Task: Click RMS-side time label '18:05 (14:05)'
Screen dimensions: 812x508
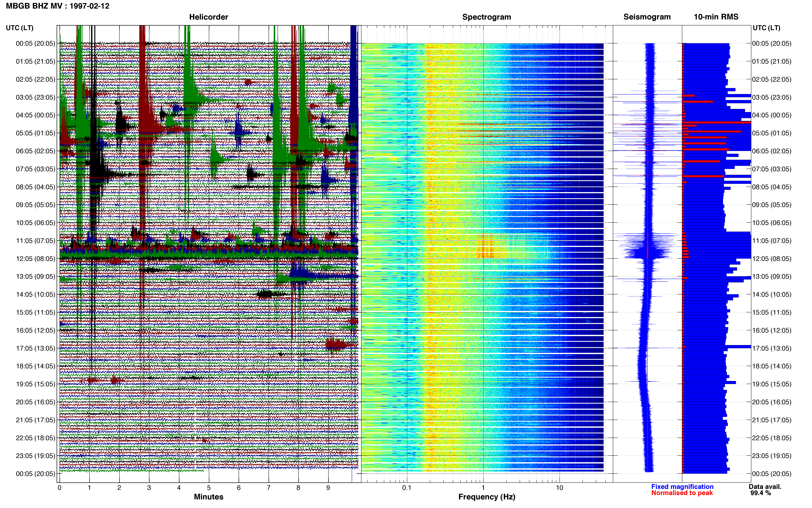Action: pos(772,366)
